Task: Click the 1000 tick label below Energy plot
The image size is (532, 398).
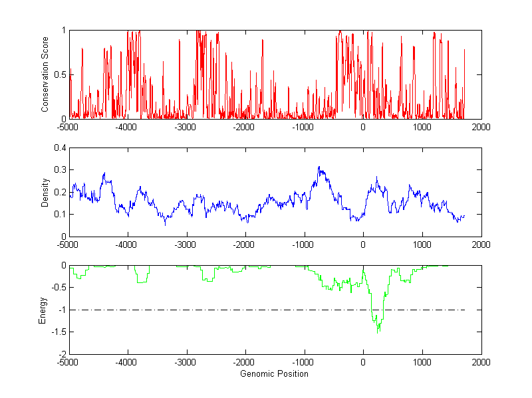Action: [422, 363]
